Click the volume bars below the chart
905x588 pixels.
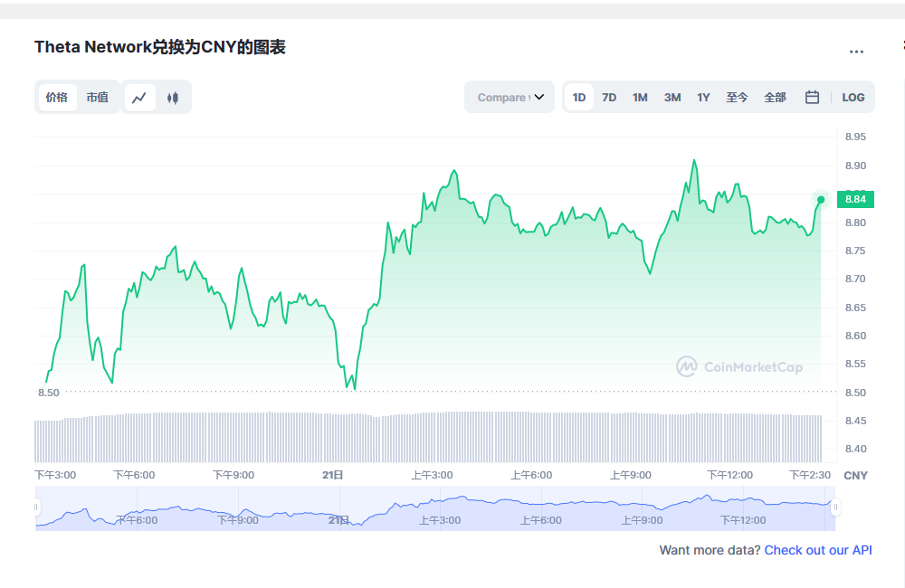tap(428, 438)
